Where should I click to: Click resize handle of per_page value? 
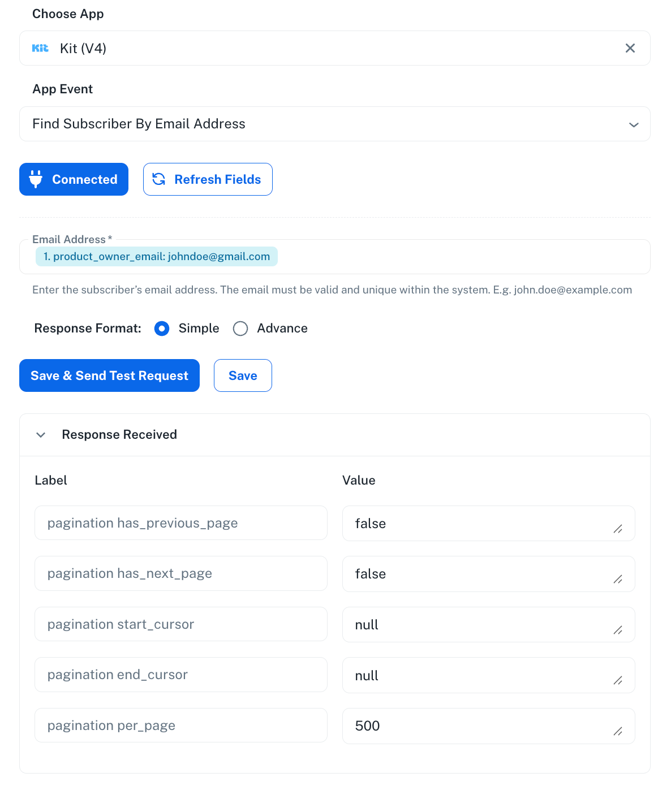[x=618, y=732]
